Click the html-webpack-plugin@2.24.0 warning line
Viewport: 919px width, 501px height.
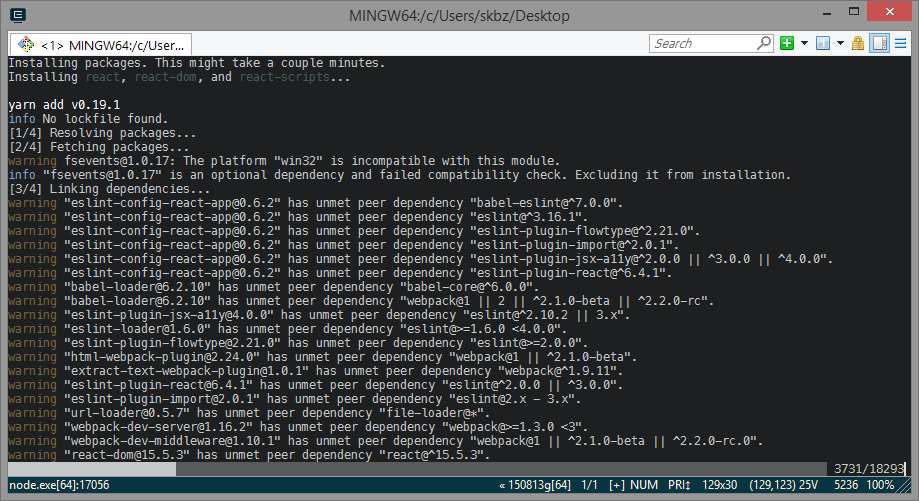(x=322, y=357)
